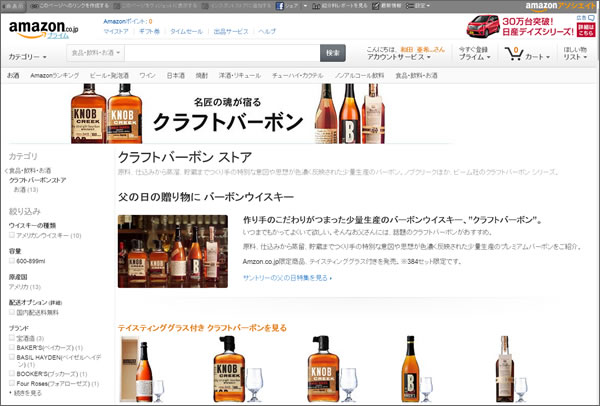Click the 詳細 link next to 配送オプション
This screenshot has width=600, height=406.
point(55,303)
